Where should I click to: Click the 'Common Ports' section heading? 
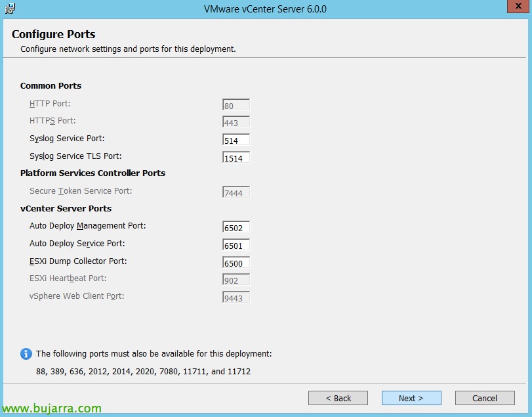click(x=51, y=85)
